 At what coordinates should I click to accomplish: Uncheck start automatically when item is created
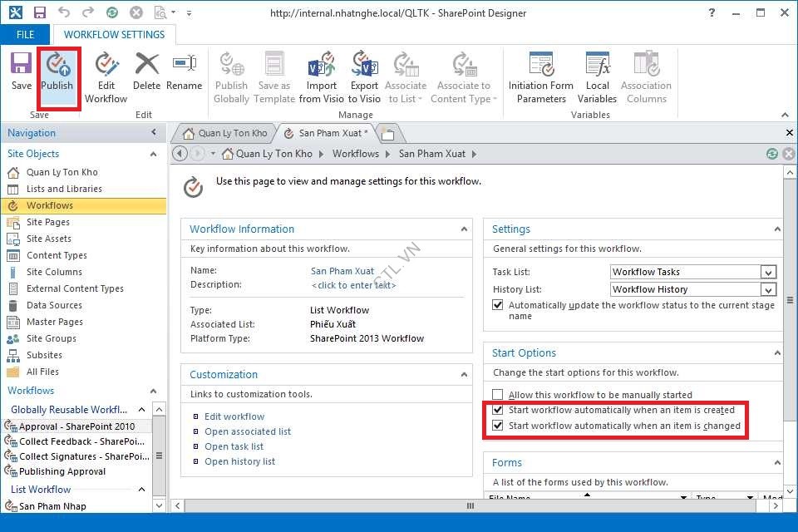(x=498, y=411)
